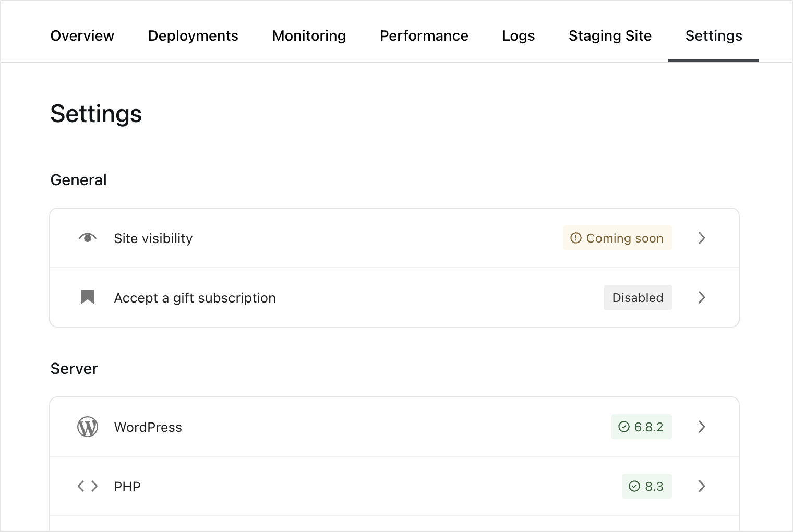Click the 8.3 PHP version badge

click(647, 486)
